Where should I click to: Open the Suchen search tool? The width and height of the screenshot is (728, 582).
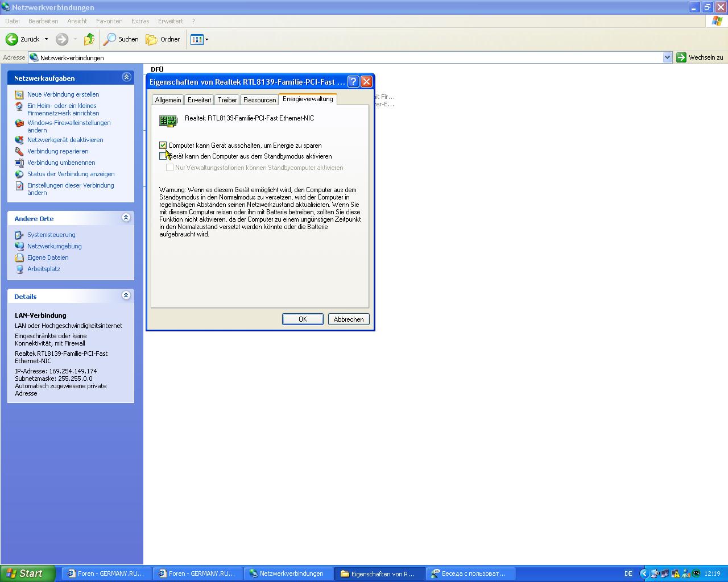(x=121, y=39)
